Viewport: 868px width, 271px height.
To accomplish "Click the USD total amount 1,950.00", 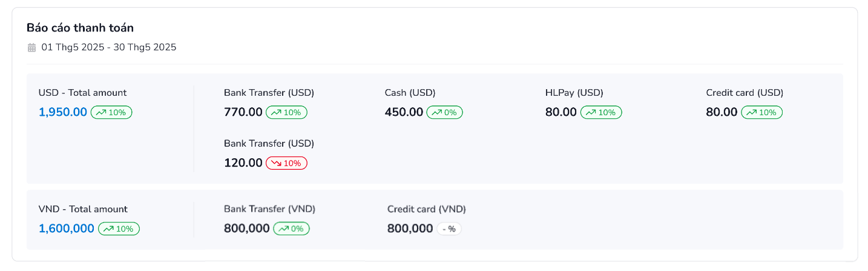I will pos(63,112).
